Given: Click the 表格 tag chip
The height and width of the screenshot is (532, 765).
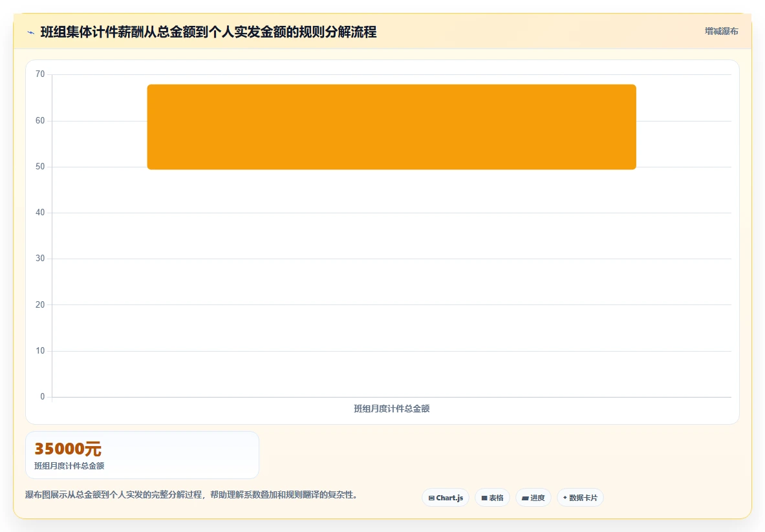Looking at the screenshot, I should [x=492, y=498].
